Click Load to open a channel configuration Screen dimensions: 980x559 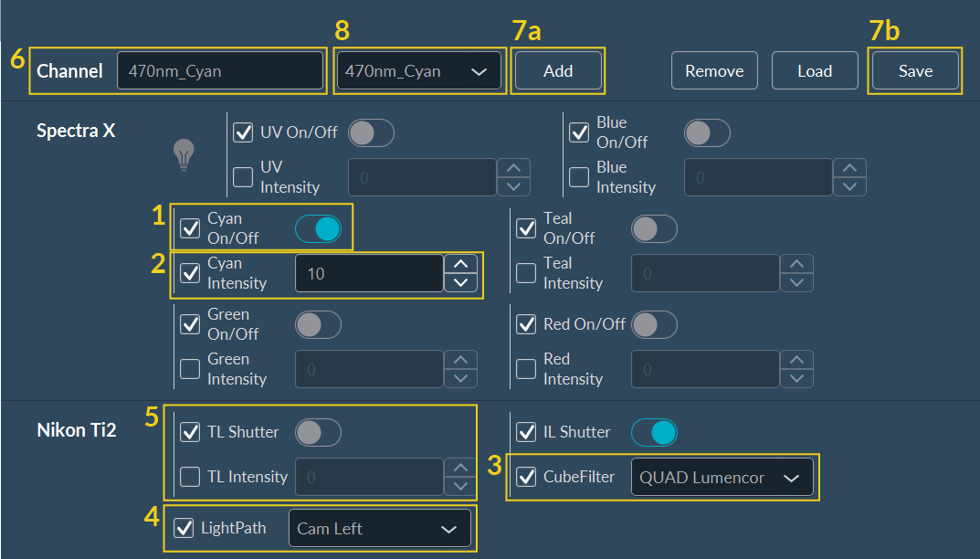pos(815,70)
